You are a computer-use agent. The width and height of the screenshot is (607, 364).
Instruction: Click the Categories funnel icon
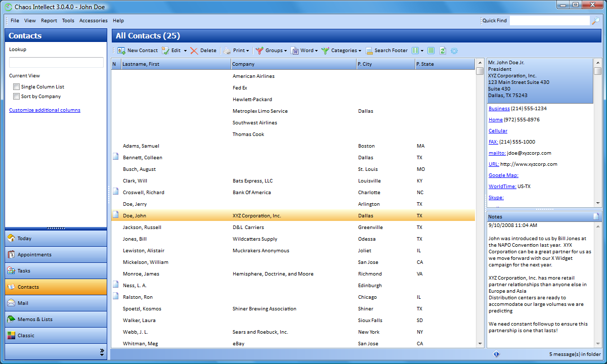click(325, 51)
